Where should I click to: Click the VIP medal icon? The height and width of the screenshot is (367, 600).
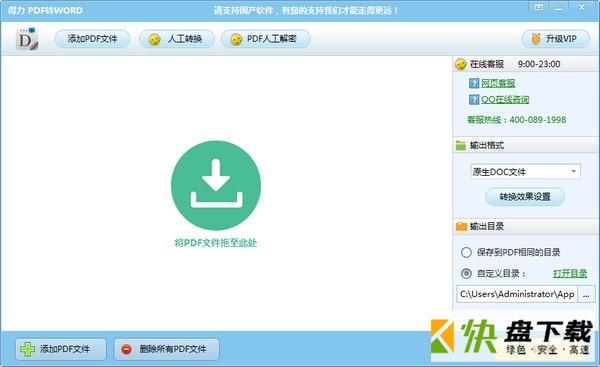click(x=536, y=39)
